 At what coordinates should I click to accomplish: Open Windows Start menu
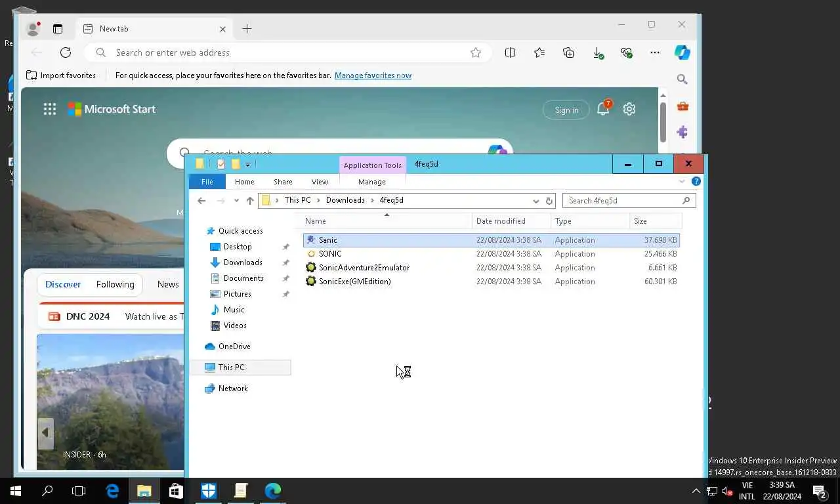(16, 491)
